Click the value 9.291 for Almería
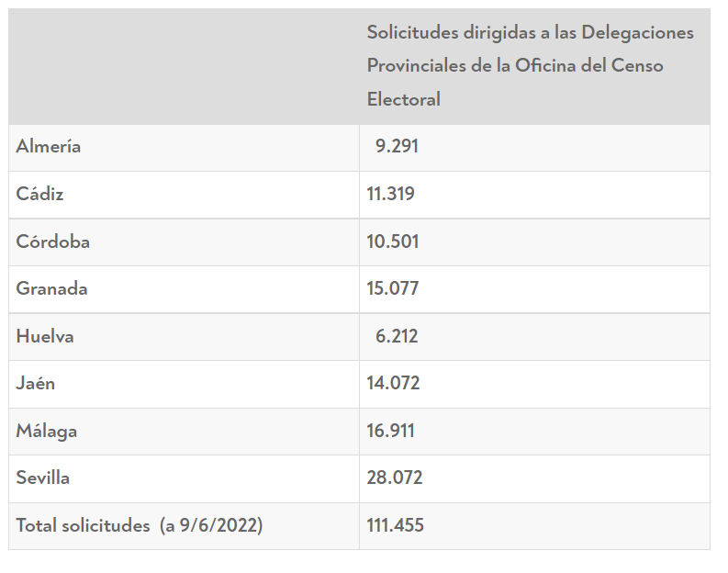 [x=397, y=146]
